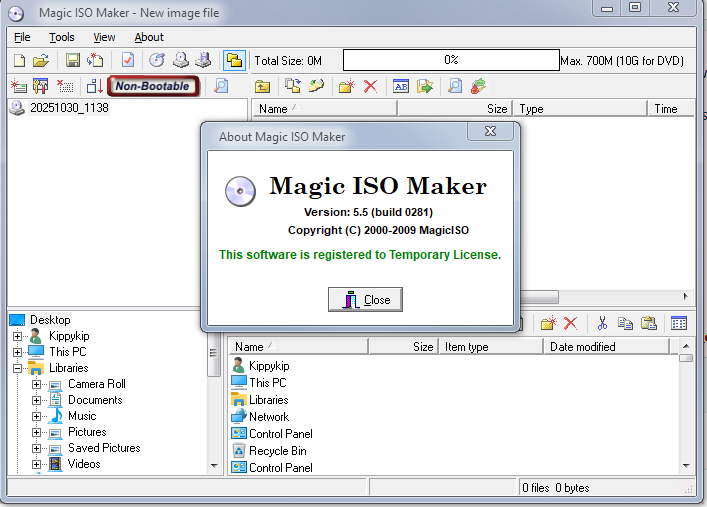Screen dimensions: 707x507
Task: Click the image pane scroll right arrow
Action: pos(685,297)
